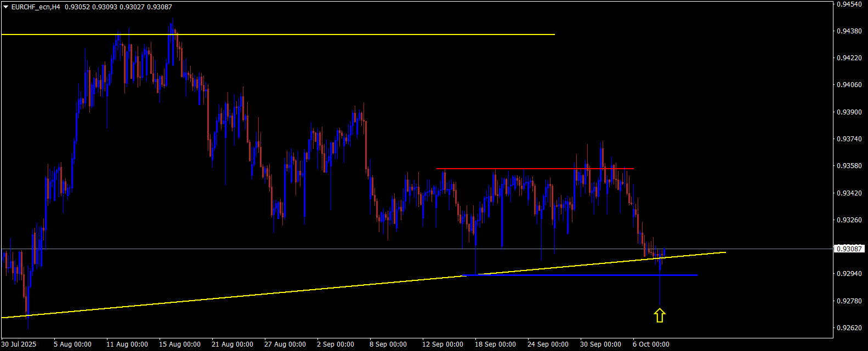Click price scale label 0.93420

848,193
